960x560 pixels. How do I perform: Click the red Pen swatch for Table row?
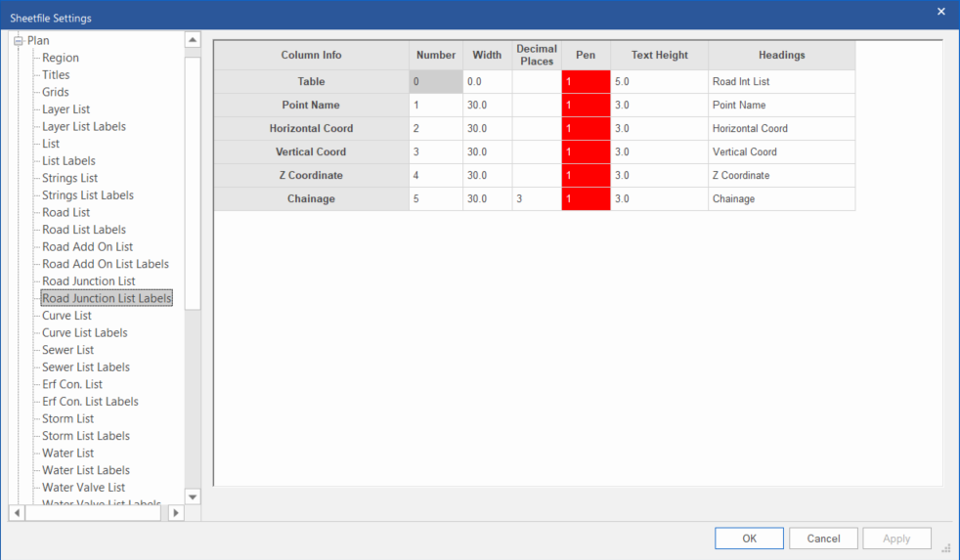click(x=586, y=82)
